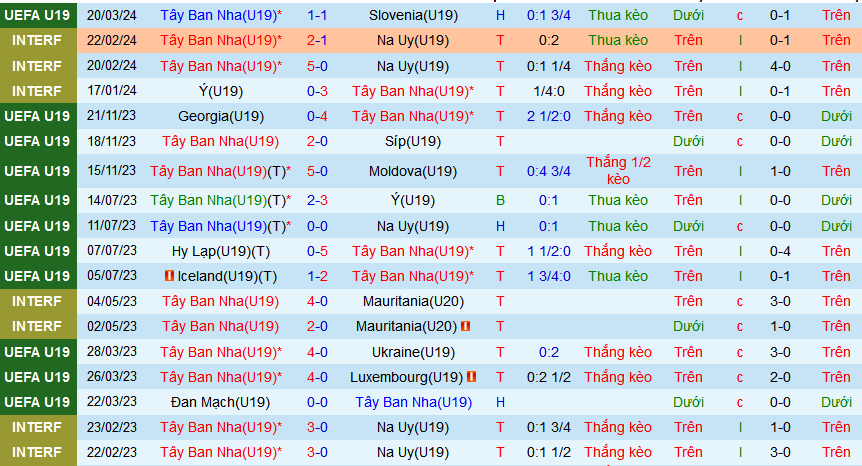Click the UEFA U19 label on 20/03/24 row

click(37, 15)
